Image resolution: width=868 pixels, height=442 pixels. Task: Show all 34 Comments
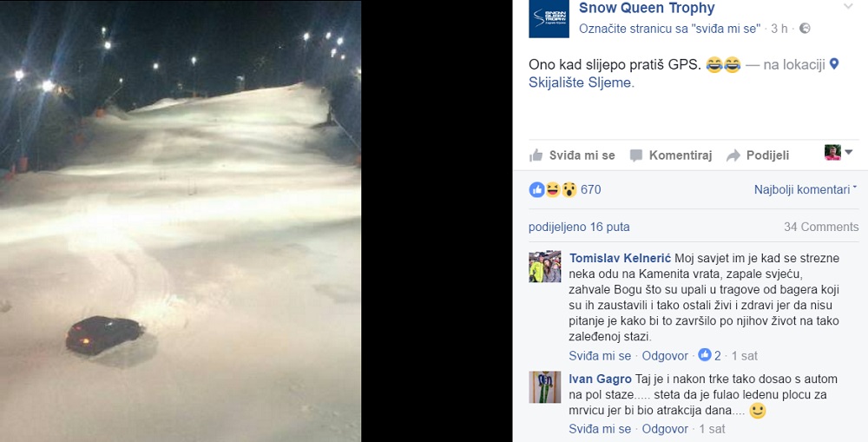tap(821, 228)
